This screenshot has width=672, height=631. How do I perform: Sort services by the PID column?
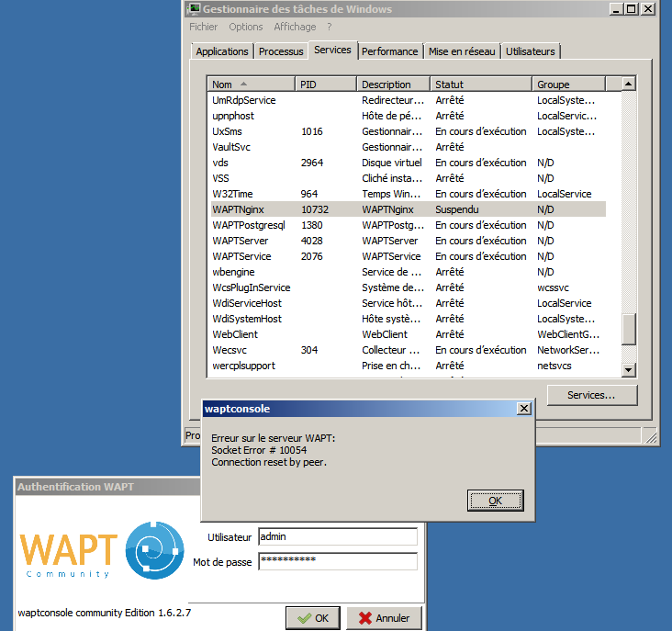pos(326,85)
